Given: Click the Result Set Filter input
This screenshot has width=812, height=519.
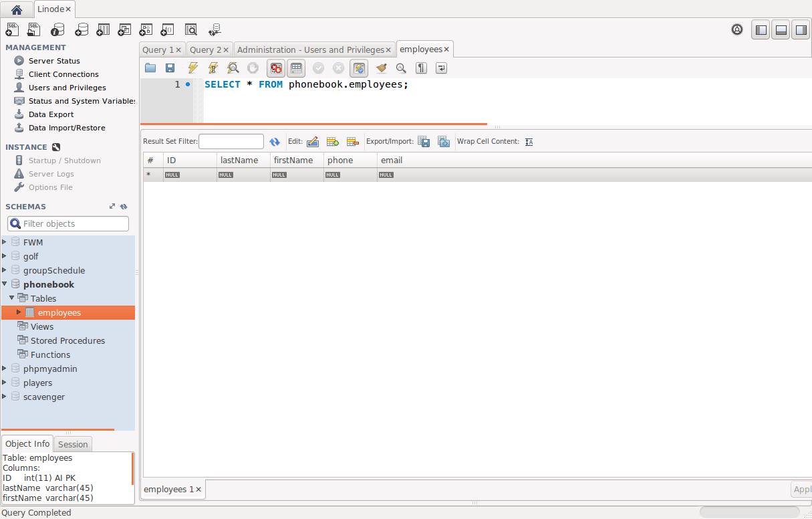Looking at the screenshot, I should [231, 142].
